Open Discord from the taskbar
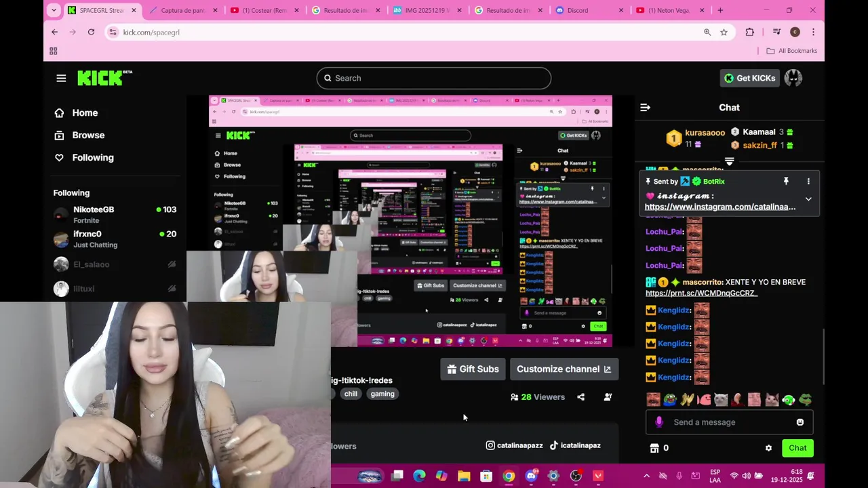 point(531,476)
